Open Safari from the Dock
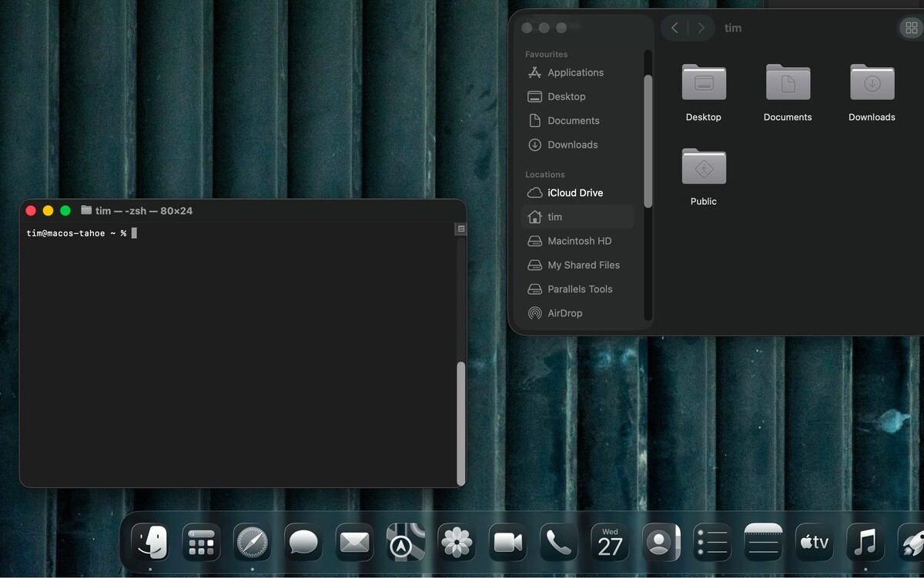This screenshot has height=578, width=924. [x=252, y=543]
